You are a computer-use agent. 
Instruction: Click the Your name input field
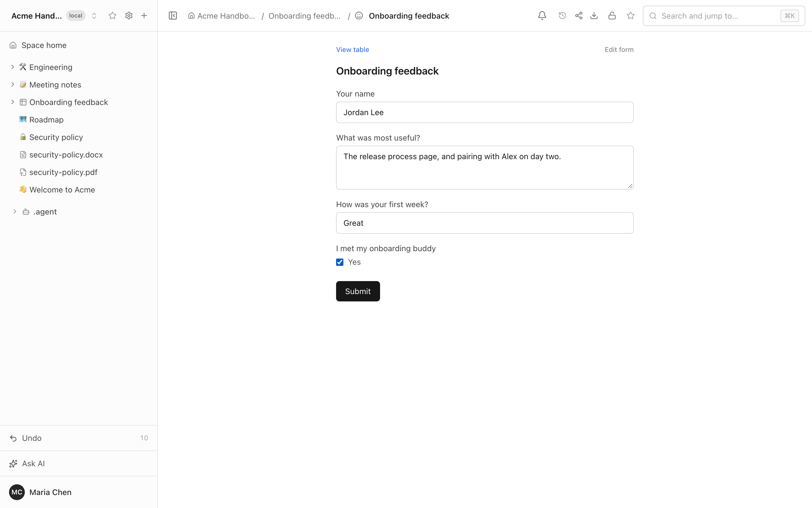(x=485, y=113)
